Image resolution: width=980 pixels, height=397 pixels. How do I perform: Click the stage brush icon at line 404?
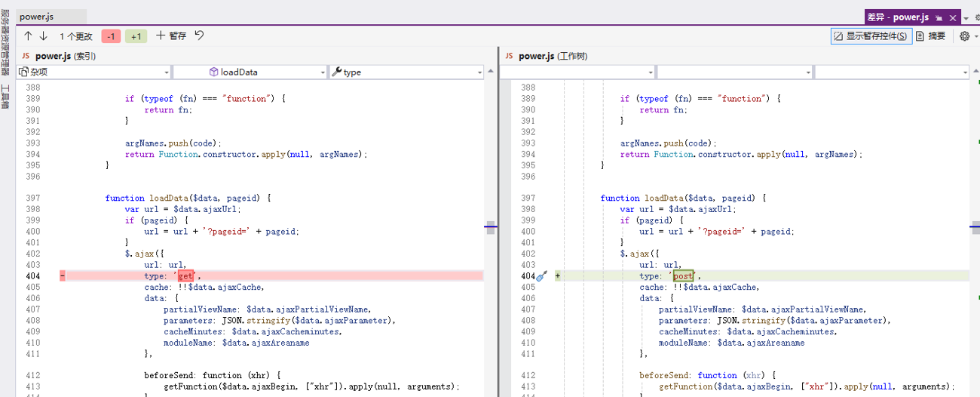coord(541,276)
